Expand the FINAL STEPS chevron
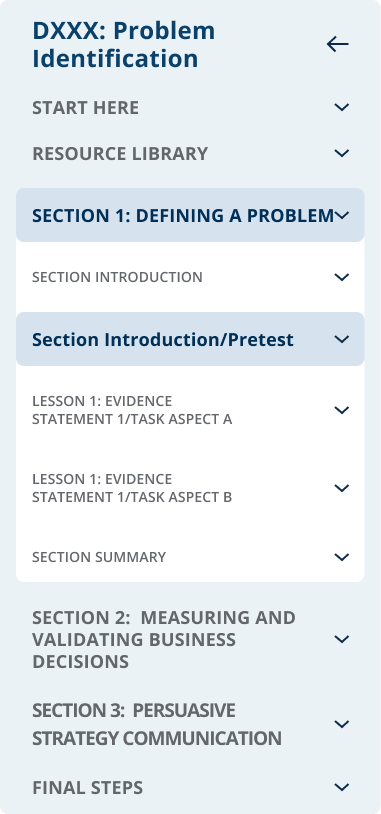Viewport: 381px width, 814px height. [x=342, y=788]
